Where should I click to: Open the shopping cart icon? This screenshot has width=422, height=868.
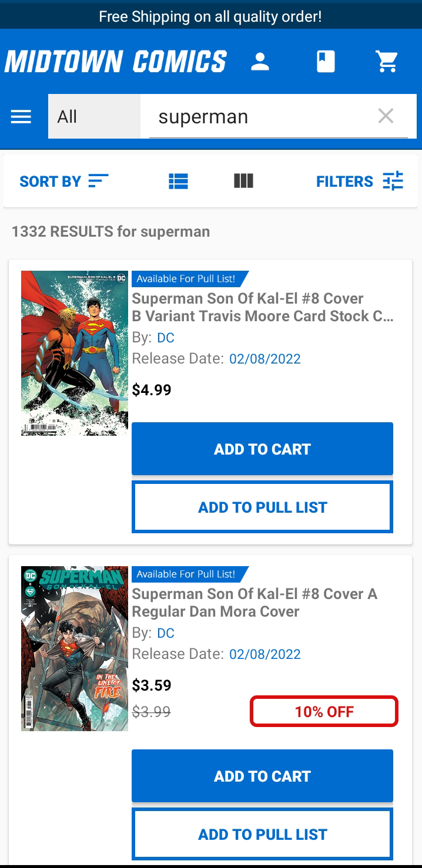(x=387, y=62)
